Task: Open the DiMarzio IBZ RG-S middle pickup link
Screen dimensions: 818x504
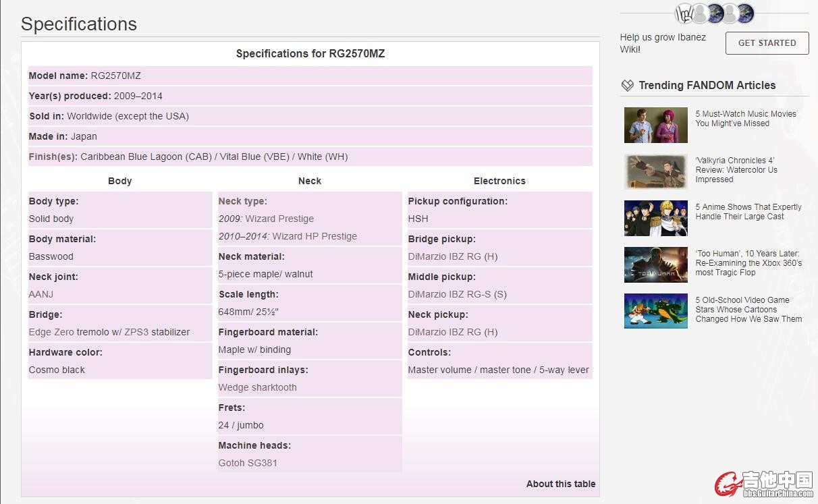Action: point(458,294)
